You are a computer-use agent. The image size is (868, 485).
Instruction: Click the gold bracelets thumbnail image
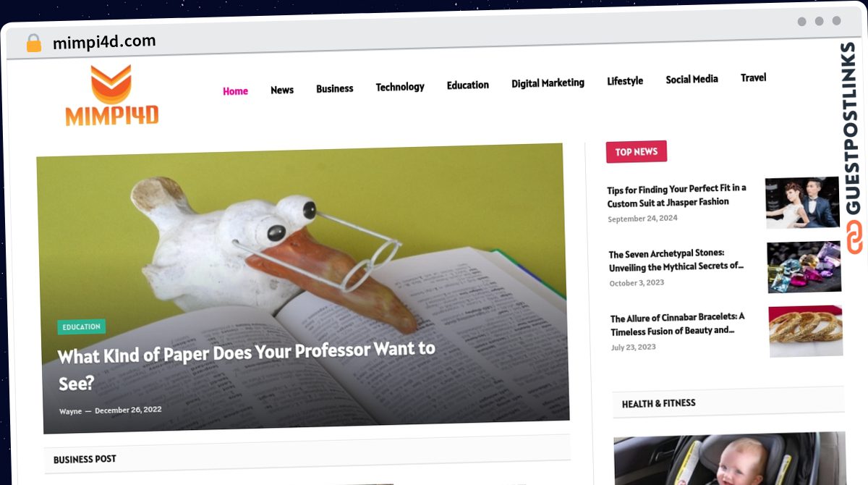click(806, 331)
